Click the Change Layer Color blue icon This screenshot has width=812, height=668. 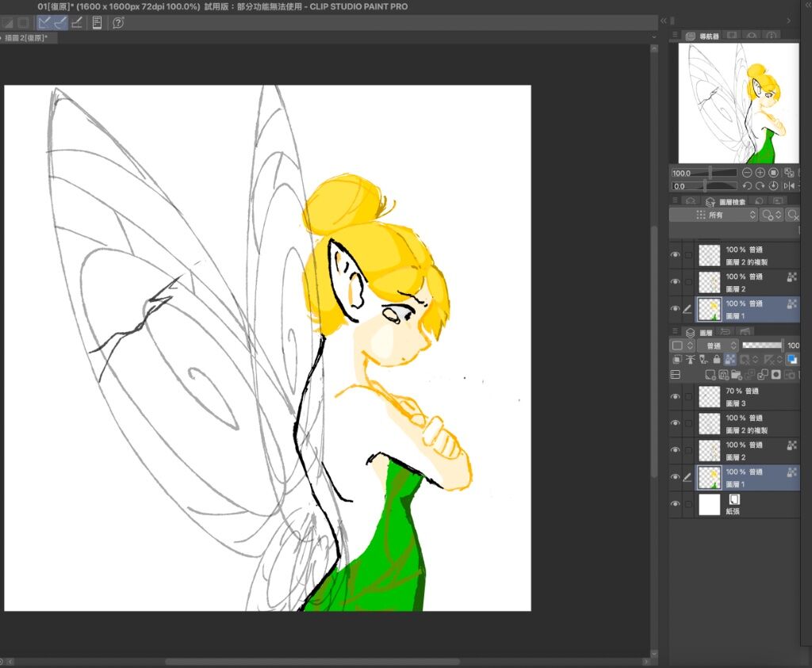(x=792, y=359)
